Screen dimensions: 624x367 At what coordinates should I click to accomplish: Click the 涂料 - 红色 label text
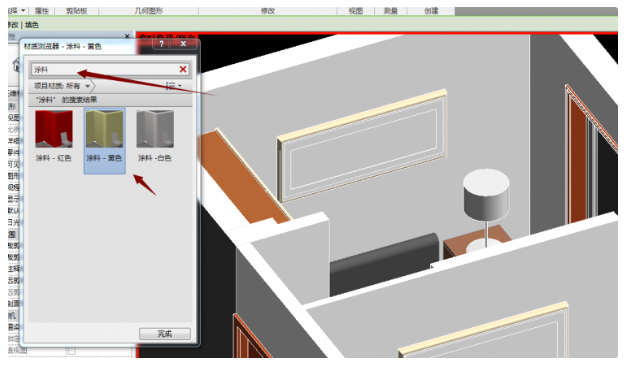(54, 158)
